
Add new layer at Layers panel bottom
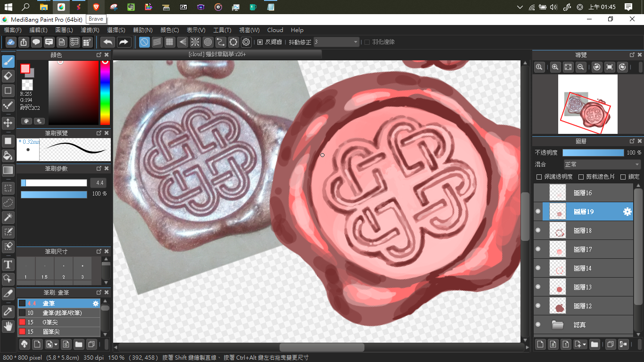tap(540, 345)
